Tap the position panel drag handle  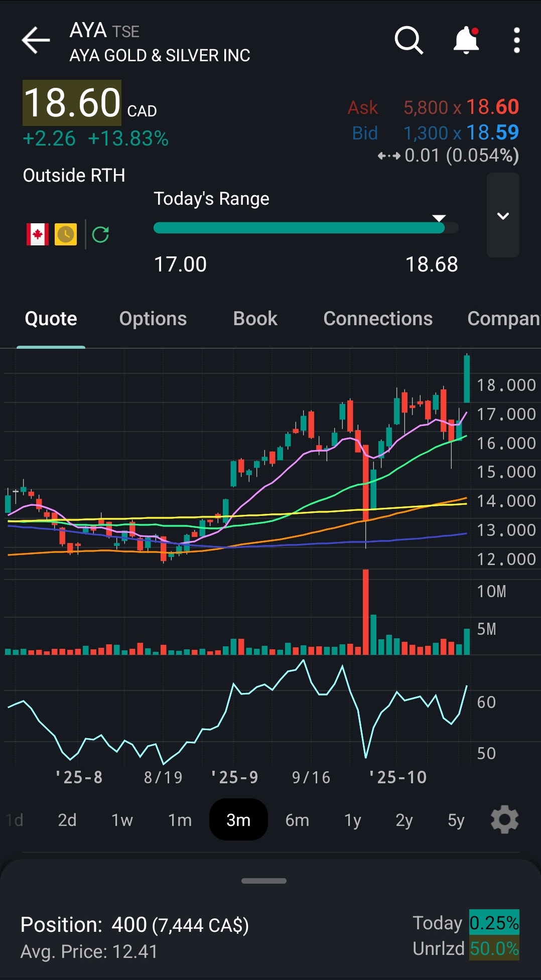coord(264,881)
